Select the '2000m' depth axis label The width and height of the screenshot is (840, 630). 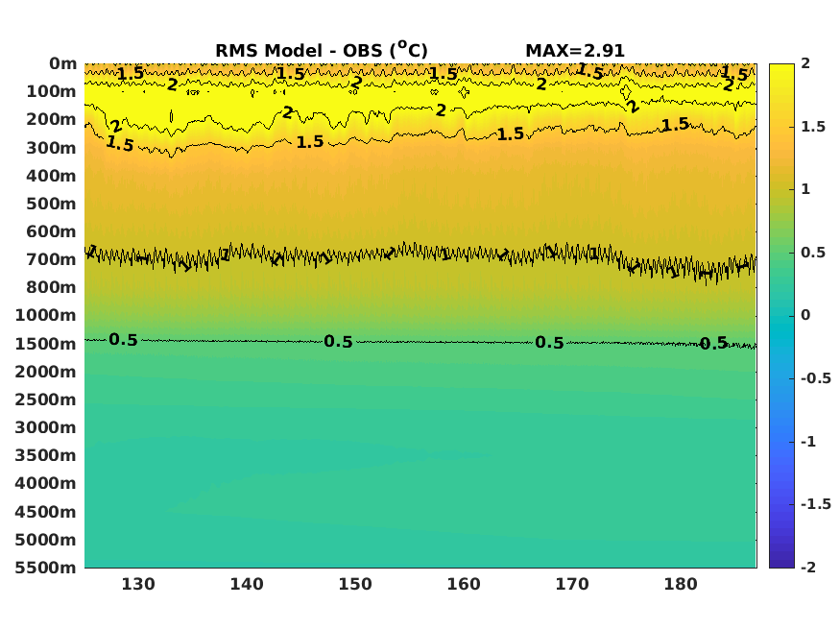pos(45,372)
